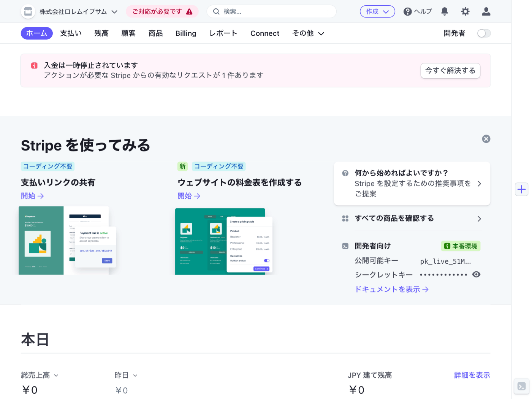Click chevron next to すべての商品を確認する
This screenshot has height=399, width=532.
pos(479,218)
